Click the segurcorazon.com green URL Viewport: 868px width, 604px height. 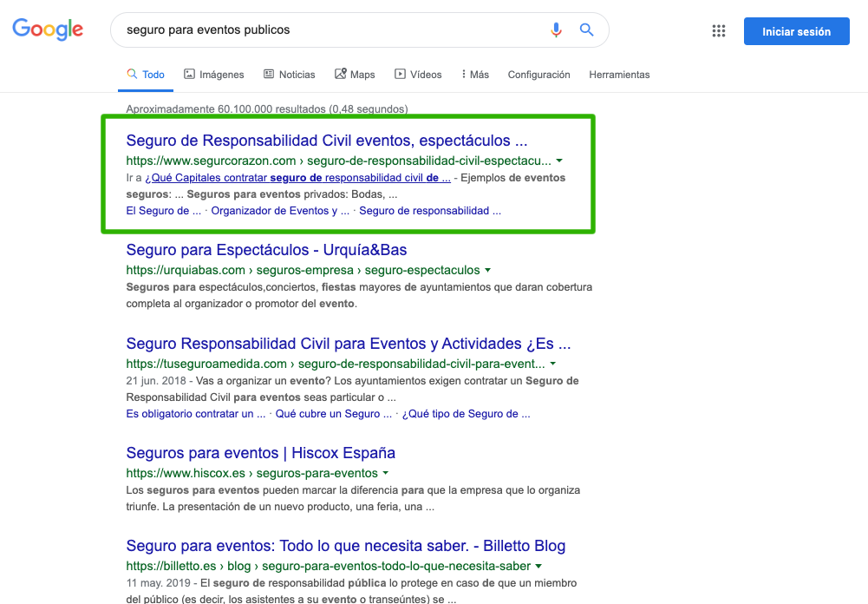click(x=339, y=161)
